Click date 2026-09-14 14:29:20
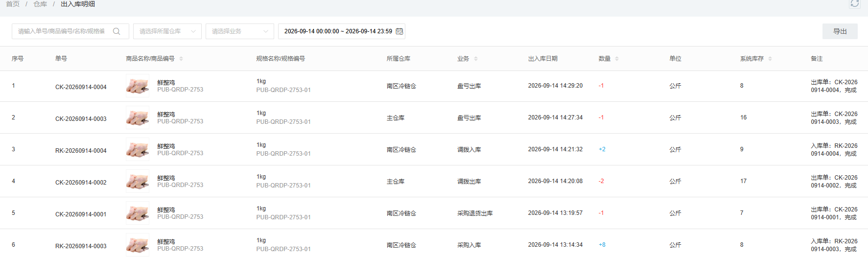 tap(555, 86)
